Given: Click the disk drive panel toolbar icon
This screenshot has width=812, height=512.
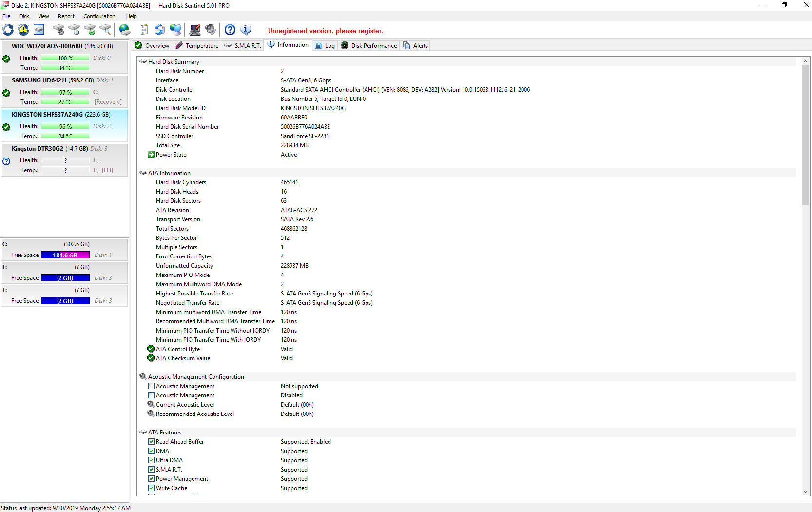Looking at the screenshot, I should tap(39, 30).
